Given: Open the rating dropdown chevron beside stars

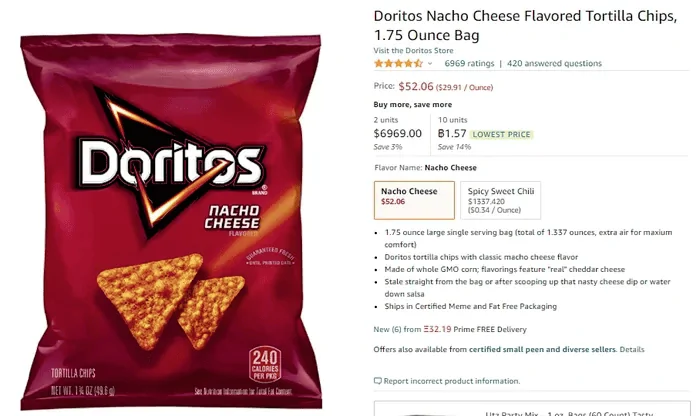Looking at the screenshot, I should (430, 63).
